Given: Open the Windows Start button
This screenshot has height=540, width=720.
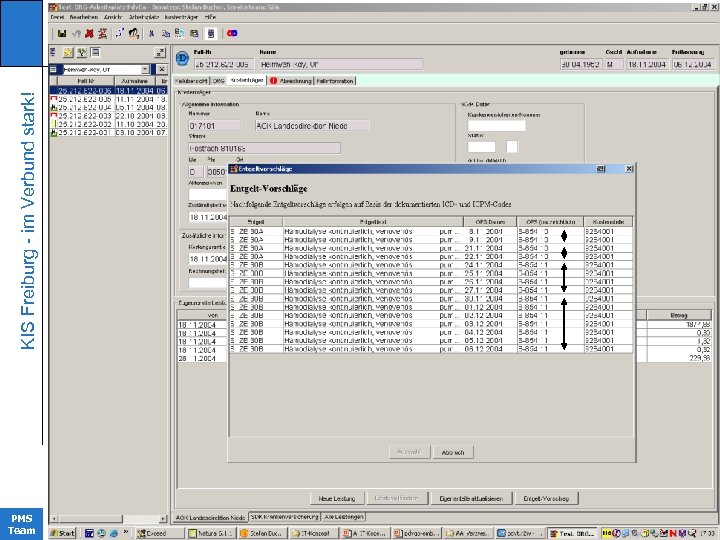Looking at the screenshot, I should (64, 532).
